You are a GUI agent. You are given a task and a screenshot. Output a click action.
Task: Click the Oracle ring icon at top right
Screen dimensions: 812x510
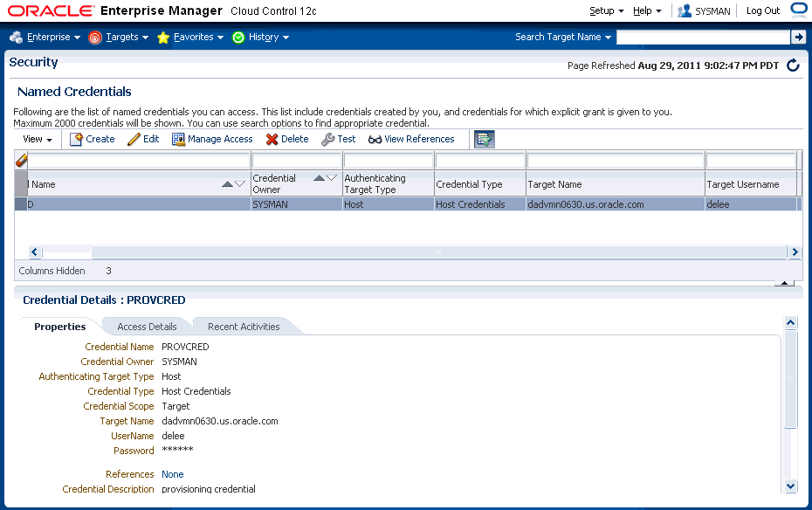799,10
